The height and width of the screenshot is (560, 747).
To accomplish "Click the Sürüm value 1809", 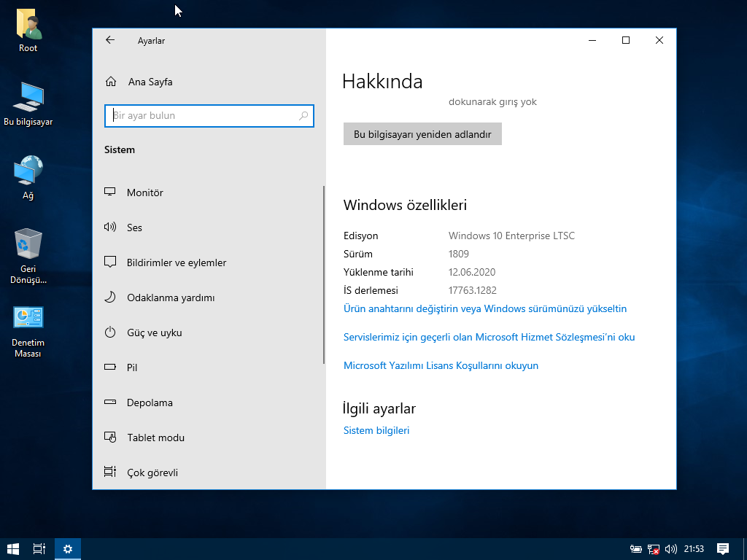I will [x=458, y=254].
